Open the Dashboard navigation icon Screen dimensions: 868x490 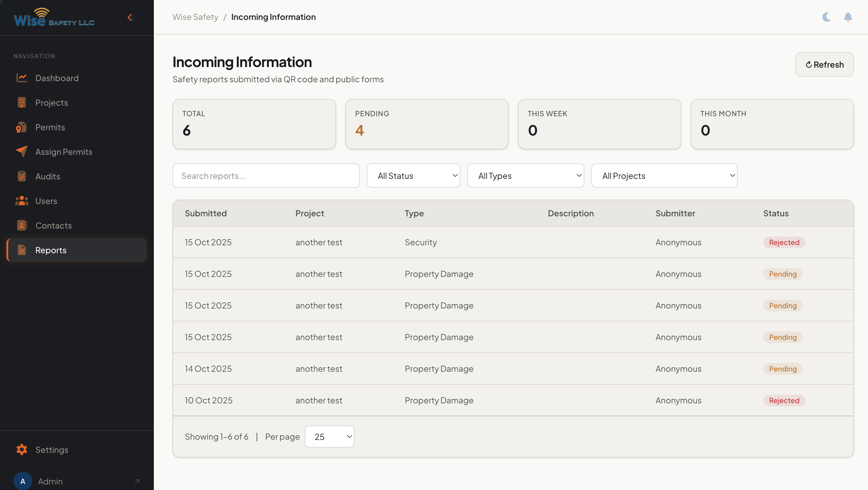pos(22,78)
